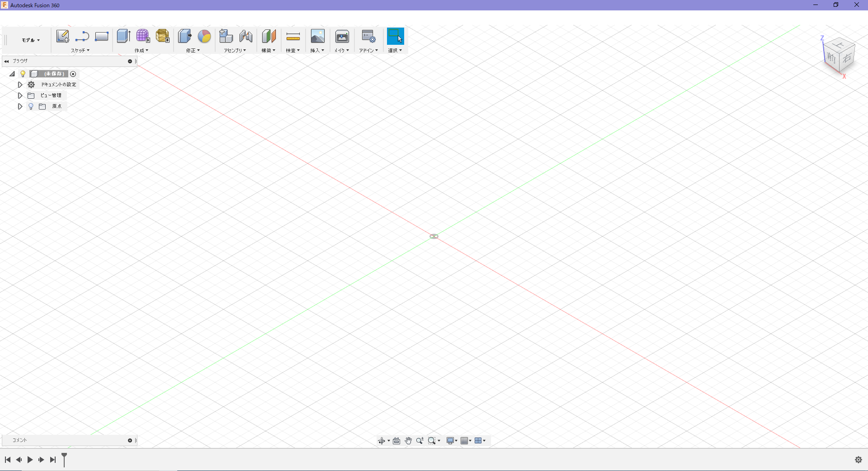Select the Joint tool icon
This screenshot has height=471, width=868.
[246, 36]
